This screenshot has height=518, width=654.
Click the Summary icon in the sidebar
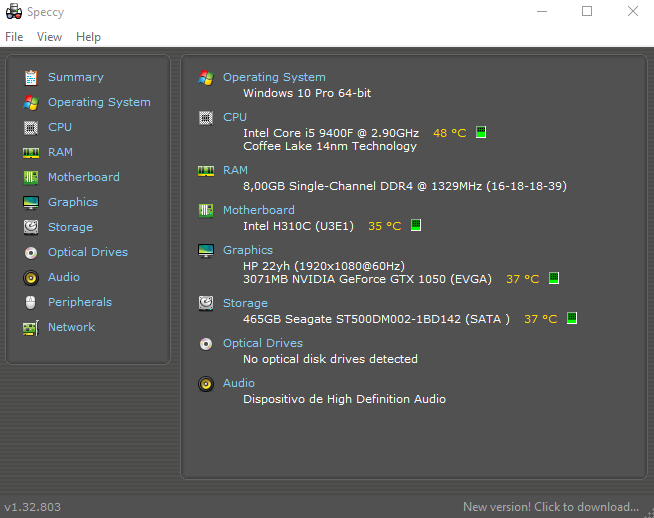[30, 77]
